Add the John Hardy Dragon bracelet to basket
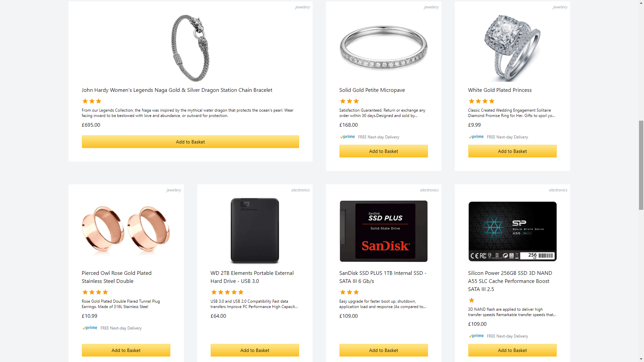This screenshot has width=644, height=362. (x=190, y=142)
